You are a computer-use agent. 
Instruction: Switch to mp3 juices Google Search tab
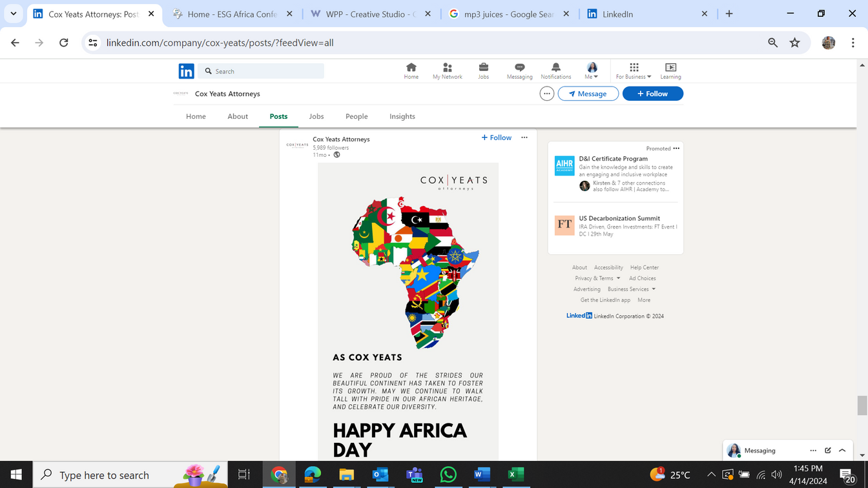tap(509, 14)
